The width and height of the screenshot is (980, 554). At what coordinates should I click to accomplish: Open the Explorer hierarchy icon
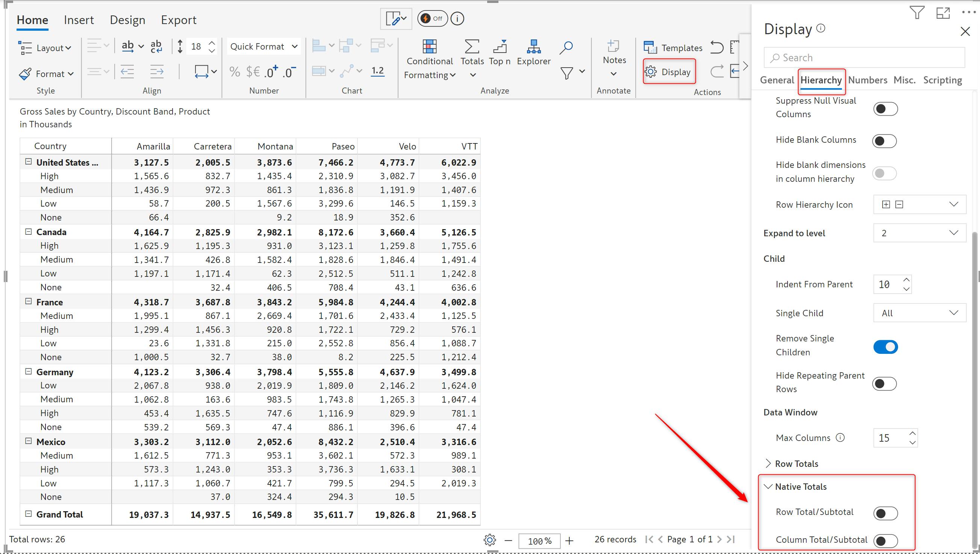click(533, 47)
